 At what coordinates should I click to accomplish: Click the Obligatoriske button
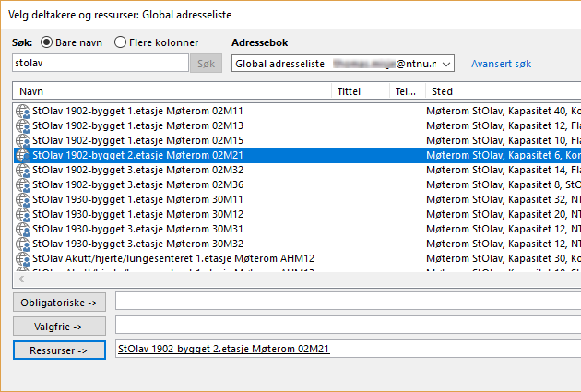(60, 302)
